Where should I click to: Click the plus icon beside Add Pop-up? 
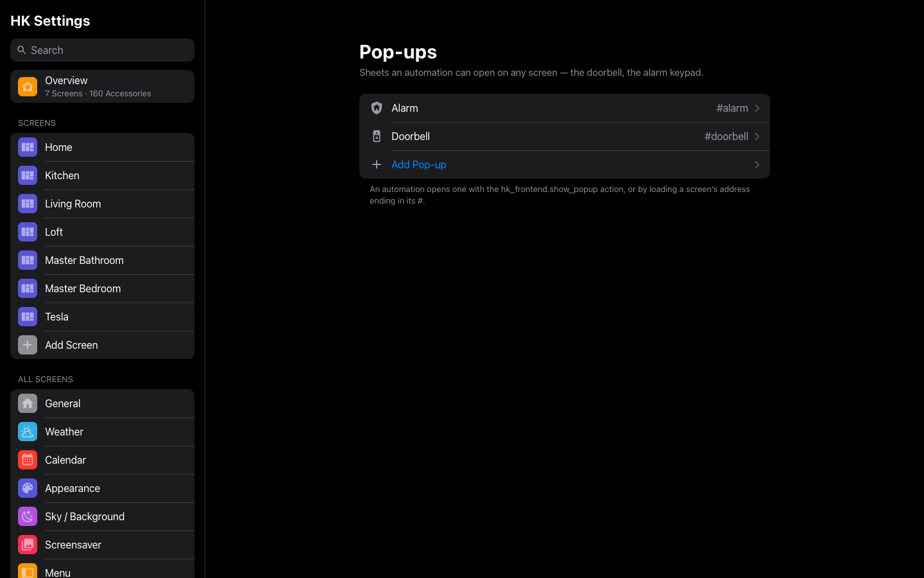tap(377, 164)
